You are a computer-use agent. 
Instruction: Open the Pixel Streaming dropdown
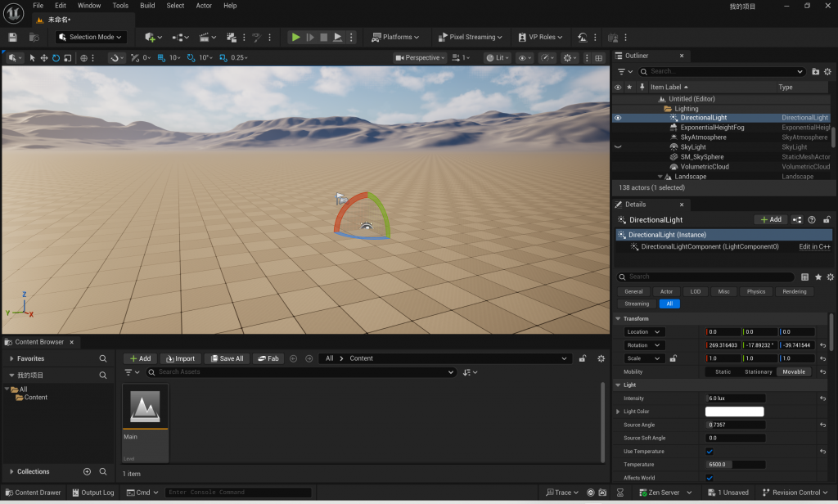471,37
